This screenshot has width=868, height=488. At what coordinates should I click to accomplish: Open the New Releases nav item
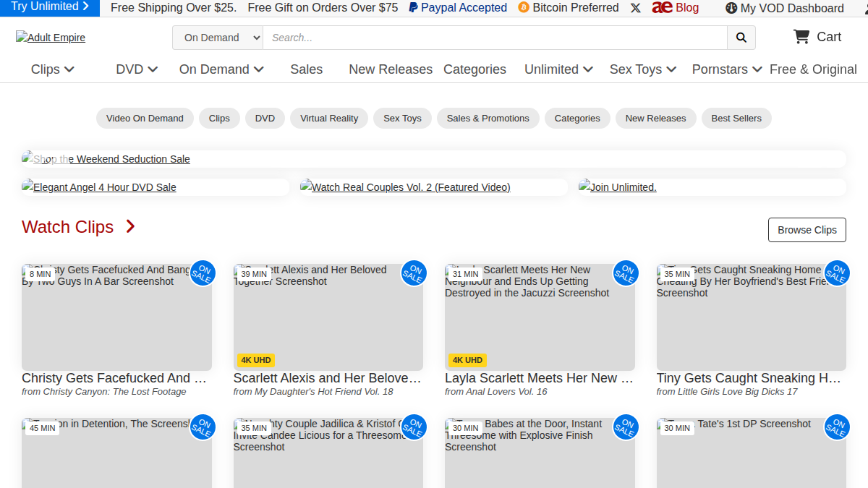391,69
